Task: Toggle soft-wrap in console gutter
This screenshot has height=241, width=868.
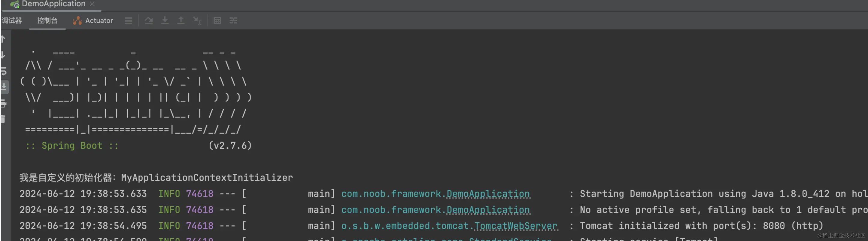Action: tap(3, 72)
